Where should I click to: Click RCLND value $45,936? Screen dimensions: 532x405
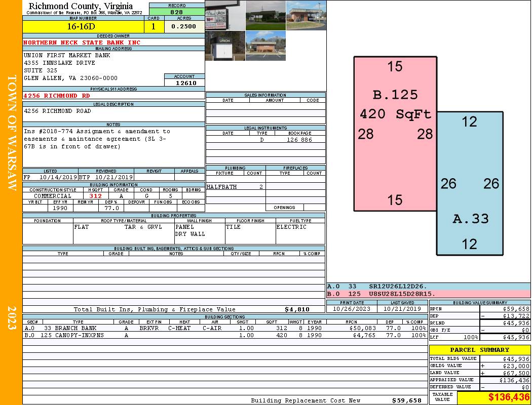pos(516,323)
